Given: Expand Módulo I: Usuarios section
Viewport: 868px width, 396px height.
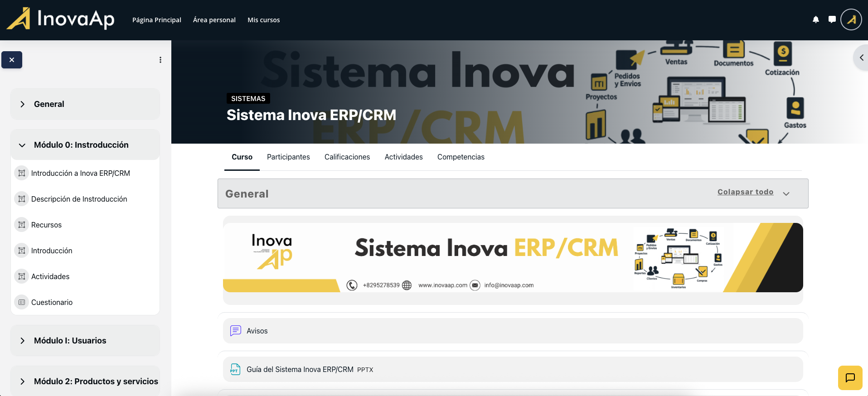Looking at the screenshot, I should pyautogui.click(x=22, y=341).
